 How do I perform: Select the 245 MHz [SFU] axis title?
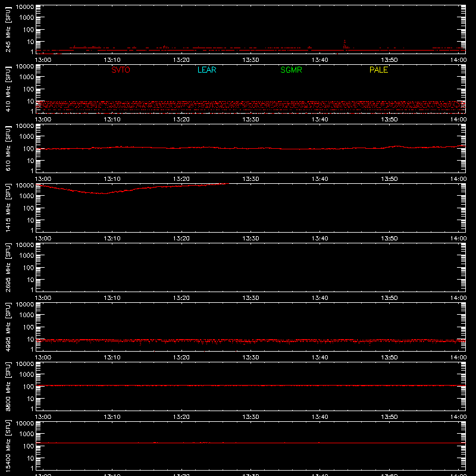(x=8, y=29)
